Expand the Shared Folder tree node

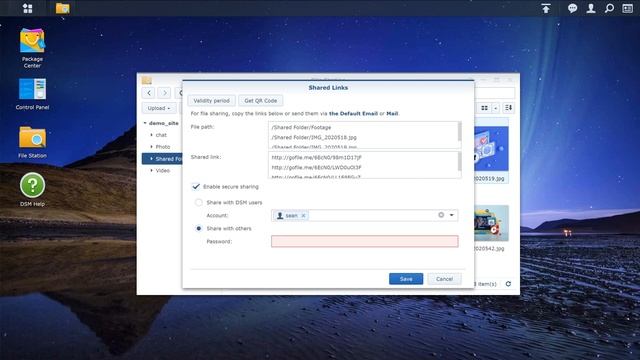151,159
